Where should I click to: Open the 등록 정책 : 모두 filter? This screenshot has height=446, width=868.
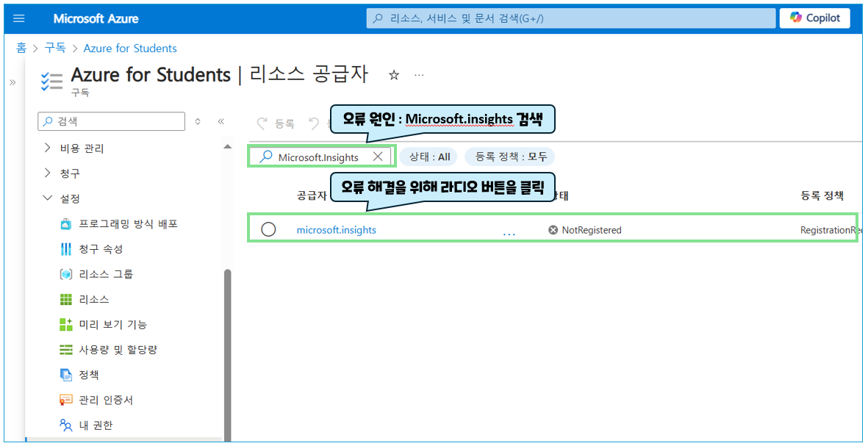(510, 157)
